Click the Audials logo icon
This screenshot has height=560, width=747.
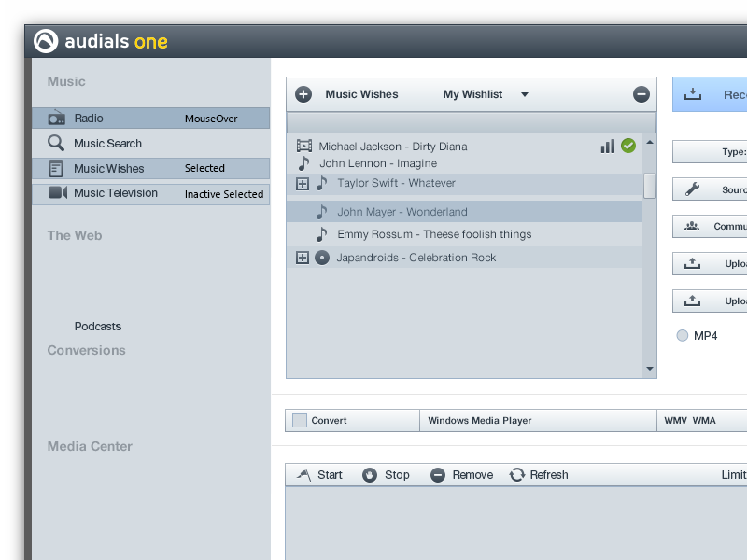click(x=45, y=41)
